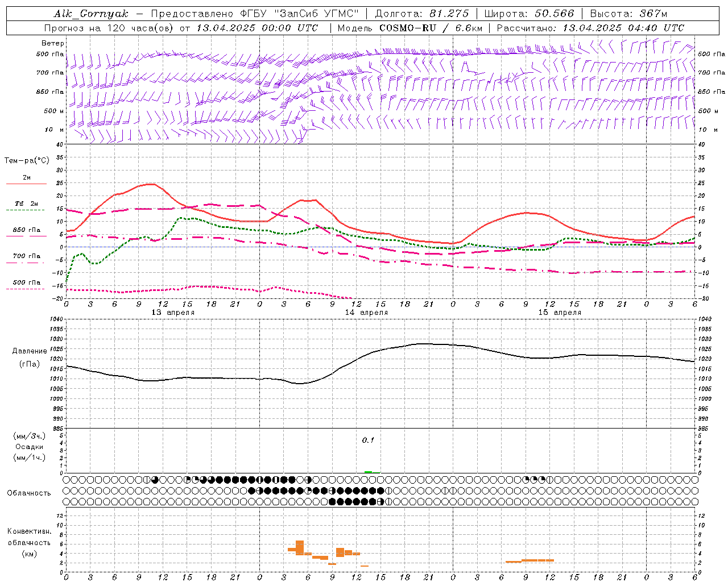Click the 'Модель COSMO-RU / 6.6км' text
Image resolution: width=728 pixels, height=582 pixels.
[x=410, y=28]
